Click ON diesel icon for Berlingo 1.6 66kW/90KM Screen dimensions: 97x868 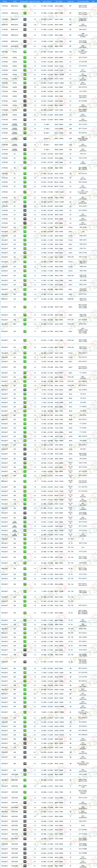(25, 25)
